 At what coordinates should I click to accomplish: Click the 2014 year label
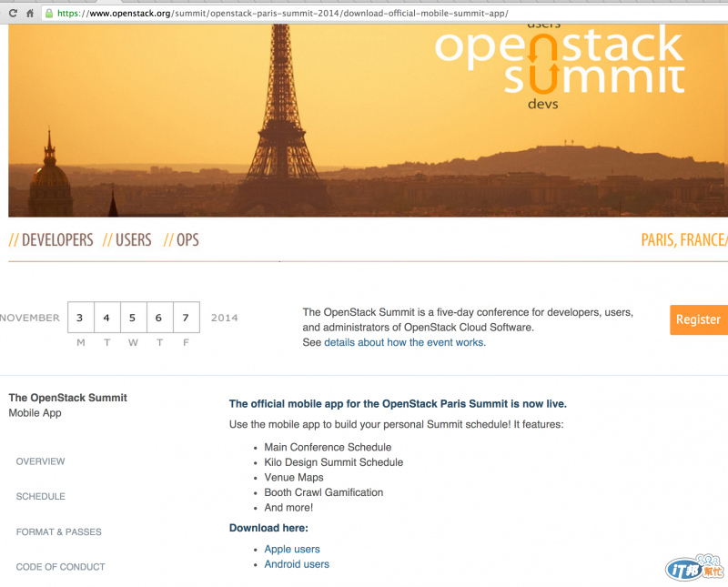click(224, 318)
